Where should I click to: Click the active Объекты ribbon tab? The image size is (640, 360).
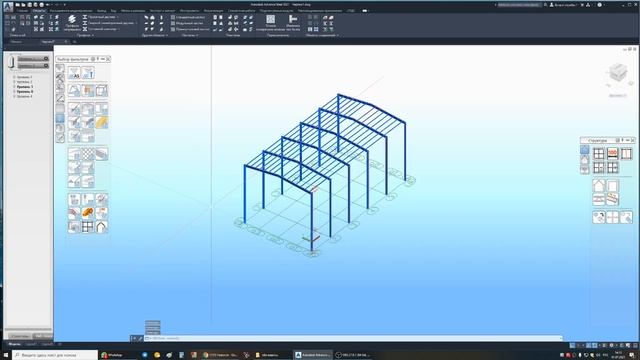[39, 11]
